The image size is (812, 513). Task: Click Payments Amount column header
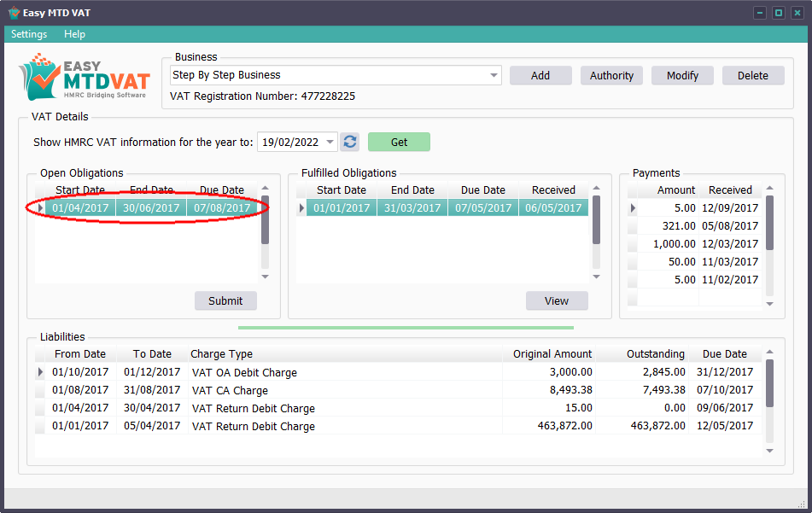669,190
